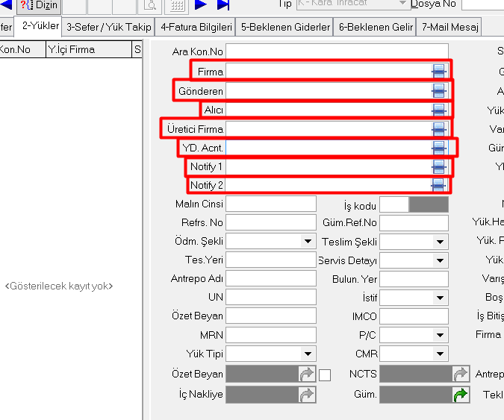The width and height of the screenshot is (504, 420).
Task: Click the green arrow beside Güm.
Action: tap(461, 395)
